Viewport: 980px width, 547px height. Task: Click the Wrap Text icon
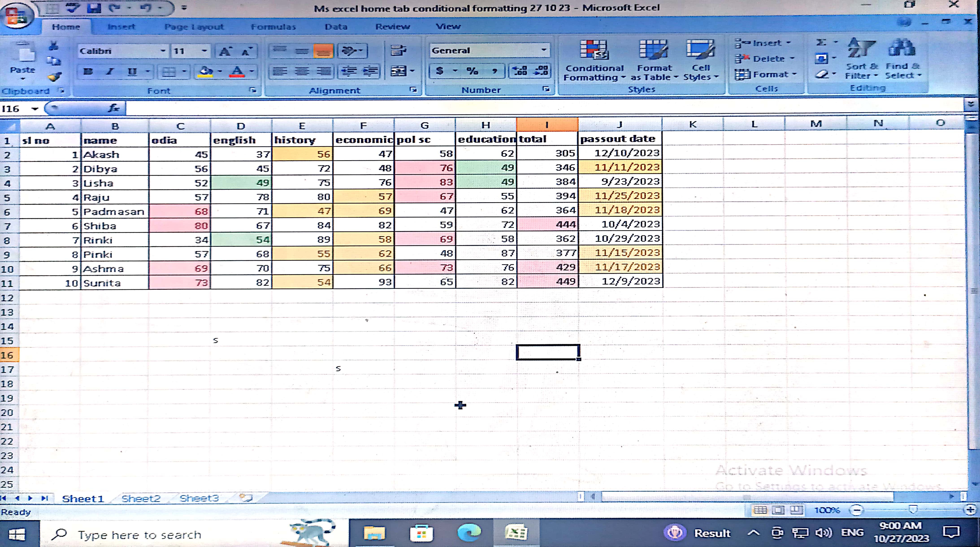(x=398, y=50)
